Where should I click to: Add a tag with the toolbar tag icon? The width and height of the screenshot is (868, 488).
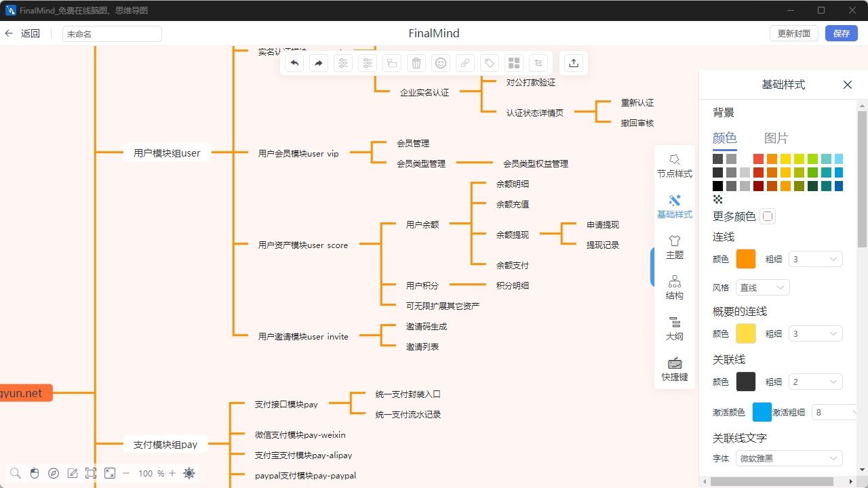[x=489, y=63]
